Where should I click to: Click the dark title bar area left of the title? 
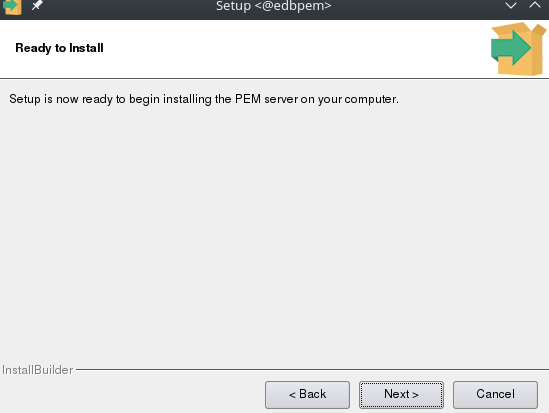126,6
